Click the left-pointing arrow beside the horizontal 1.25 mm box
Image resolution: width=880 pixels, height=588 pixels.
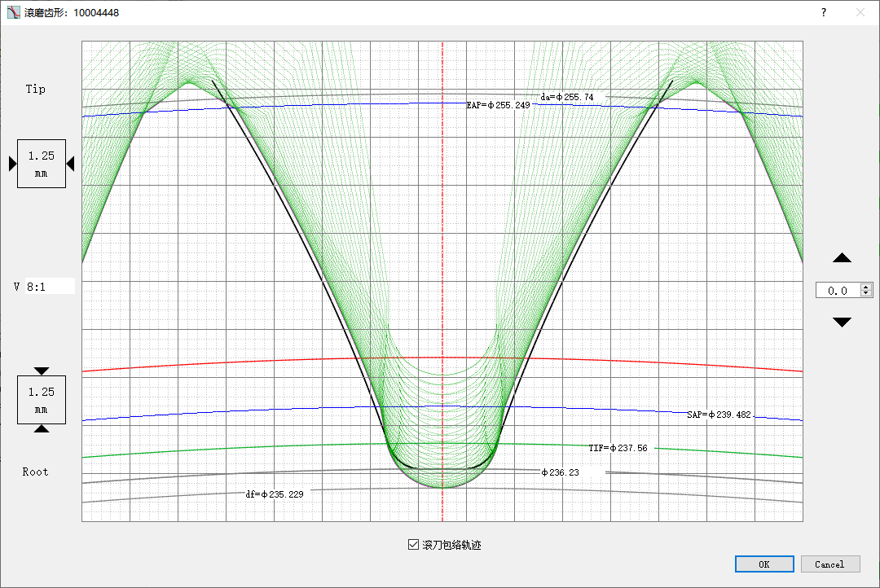click(70, 164)
